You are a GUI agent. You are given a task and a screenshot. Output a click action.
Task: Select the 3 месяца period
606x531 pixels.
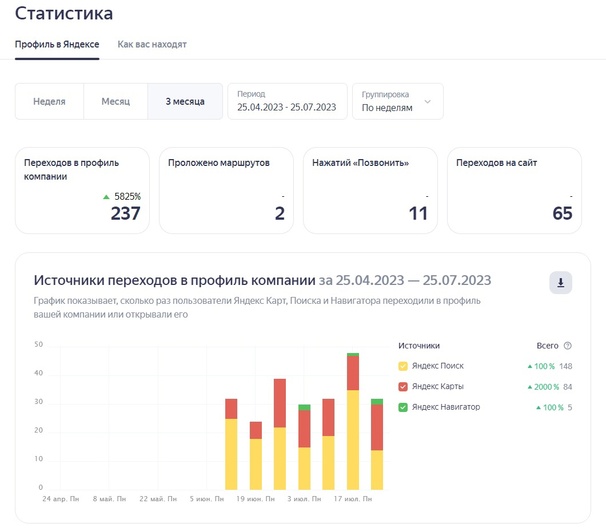(185, 101)
